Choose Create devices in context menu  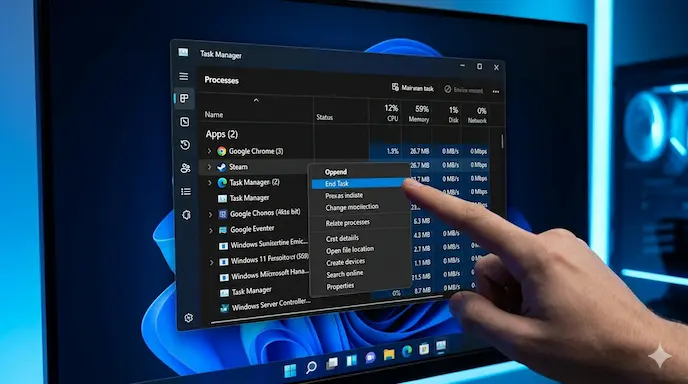coord(345,262)
